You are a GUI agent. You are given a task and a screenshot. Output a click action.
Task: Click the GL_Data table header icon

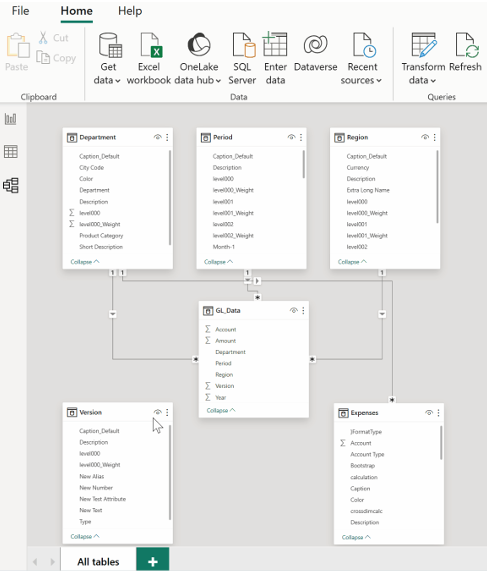pos(208,311)
